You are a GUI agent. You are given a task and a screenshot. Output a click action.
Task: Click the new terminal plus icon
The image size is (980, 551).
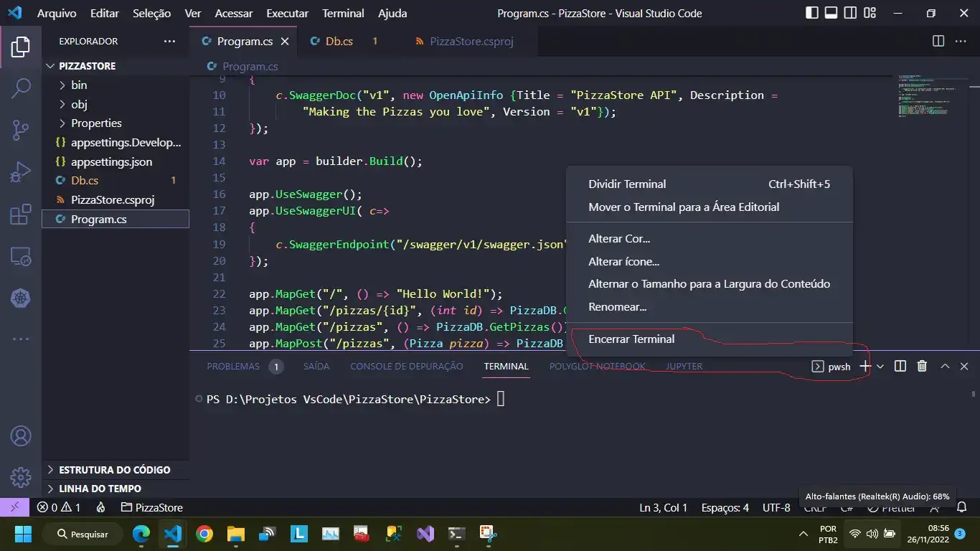(865, 366)
